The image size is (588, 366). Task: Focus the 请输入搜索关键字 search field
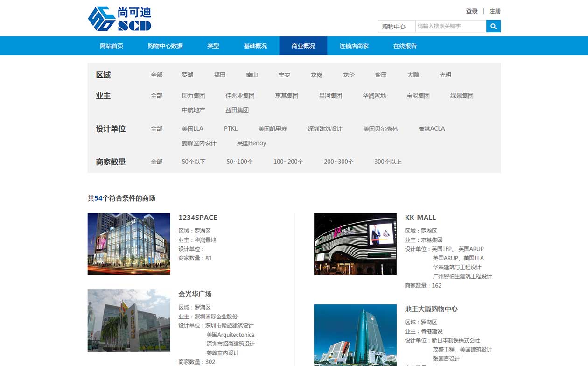point(451,26)
